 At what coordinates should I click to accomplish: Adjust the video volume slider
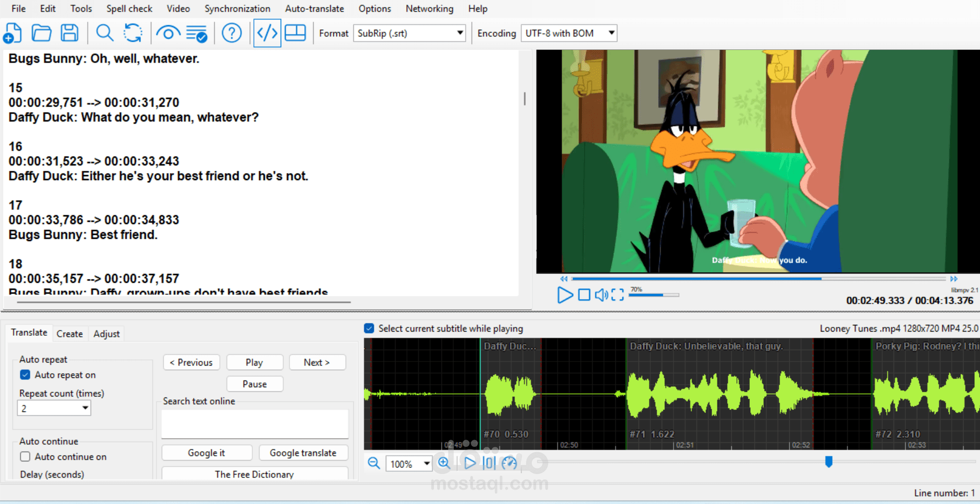654,295
